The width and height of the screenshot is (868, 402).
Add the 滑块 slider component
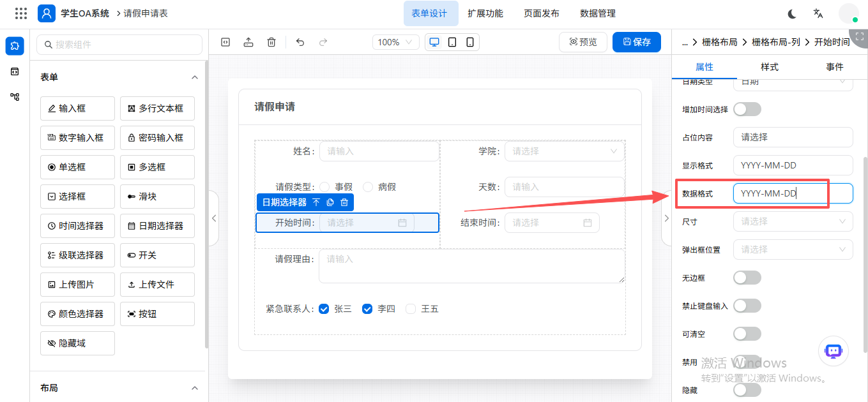[157, 197]
